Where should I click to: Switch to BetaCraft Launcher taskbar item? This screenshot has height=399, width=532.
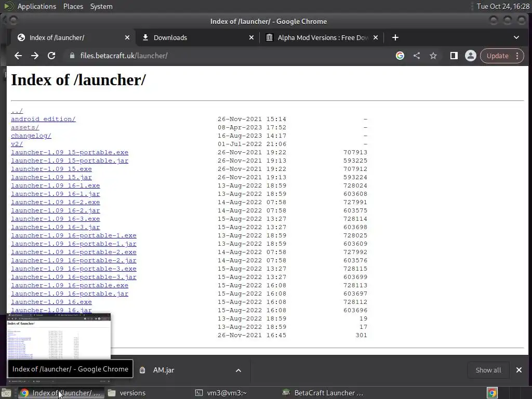(323, 393)
